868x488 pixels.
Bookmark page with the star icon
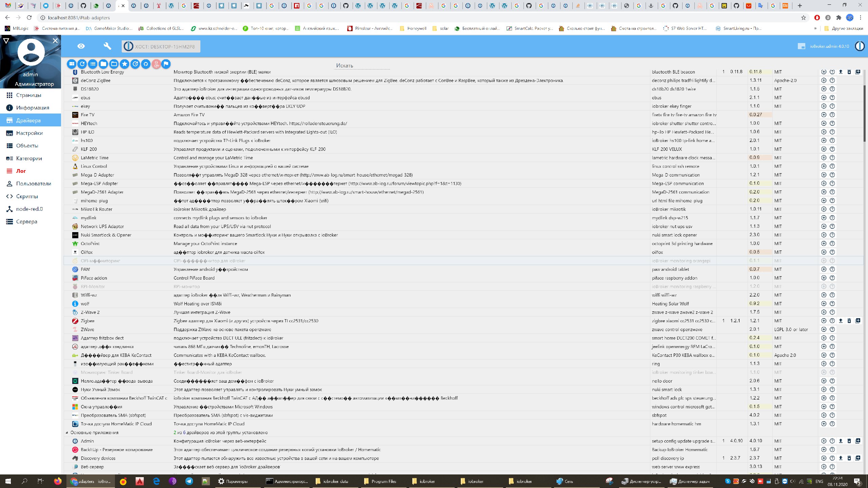(803, 18)
